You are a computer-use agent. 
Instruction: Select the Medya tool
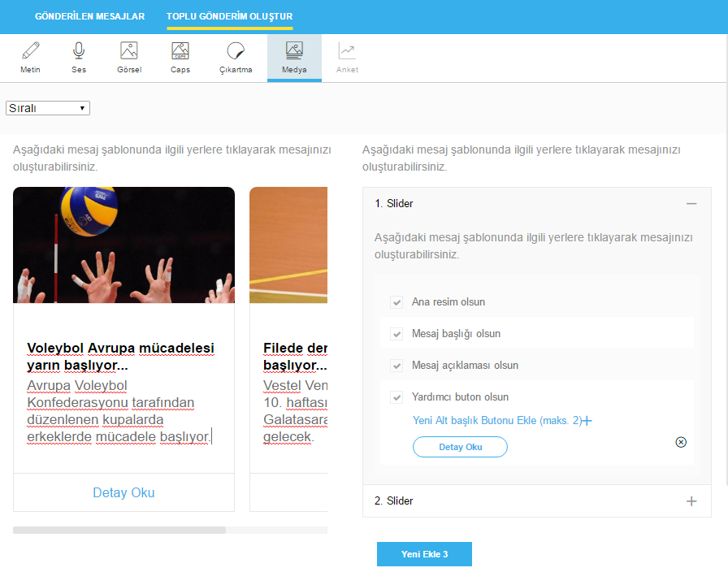[x=294, y=58]
